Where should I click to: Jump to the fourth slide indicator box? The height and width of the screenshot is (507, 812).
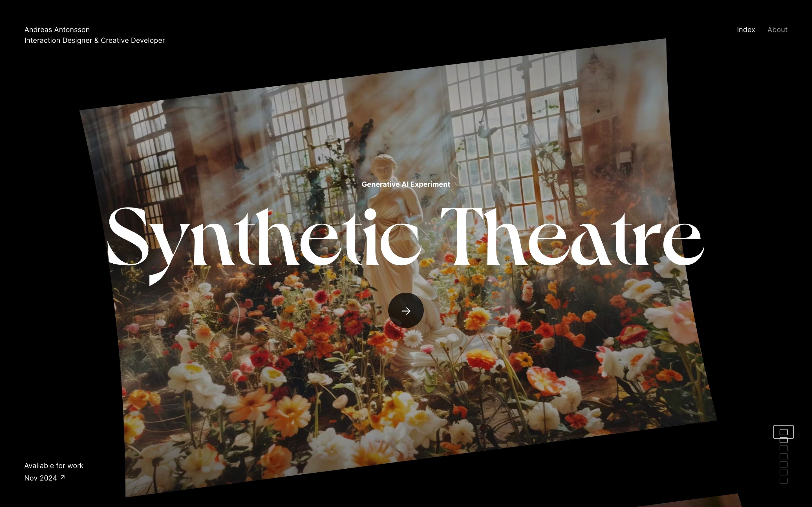coord(783,456)
